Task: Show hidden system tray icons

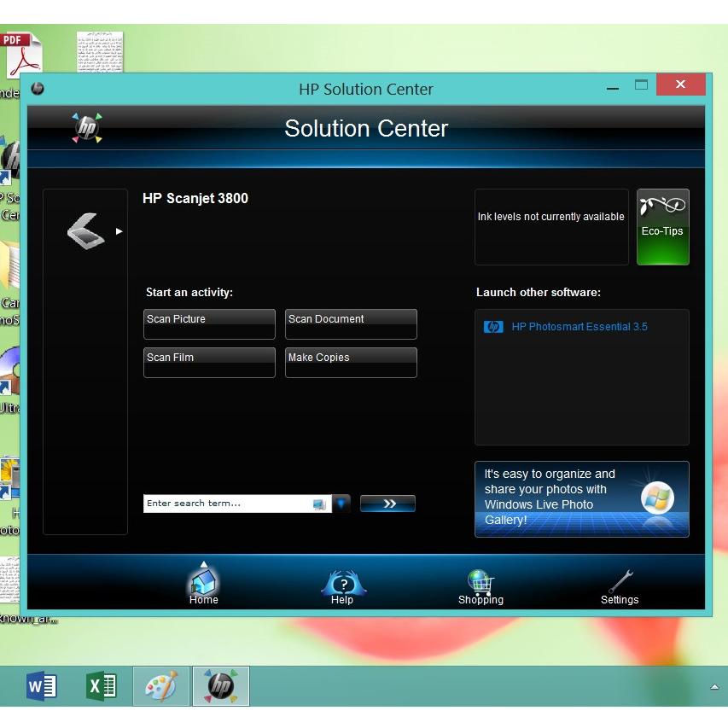Action: click(x=714, y=687)
